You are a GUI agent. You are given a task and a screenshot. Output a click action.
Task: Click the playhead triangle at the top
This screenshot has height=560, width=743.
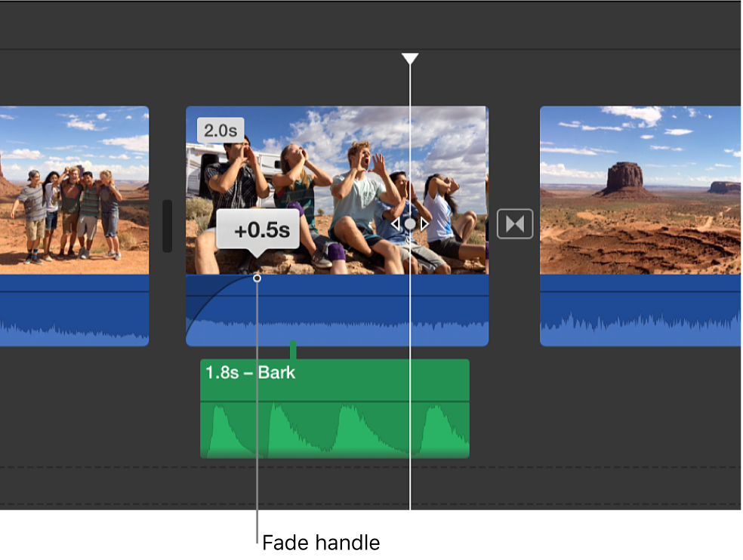coord(410,57)
